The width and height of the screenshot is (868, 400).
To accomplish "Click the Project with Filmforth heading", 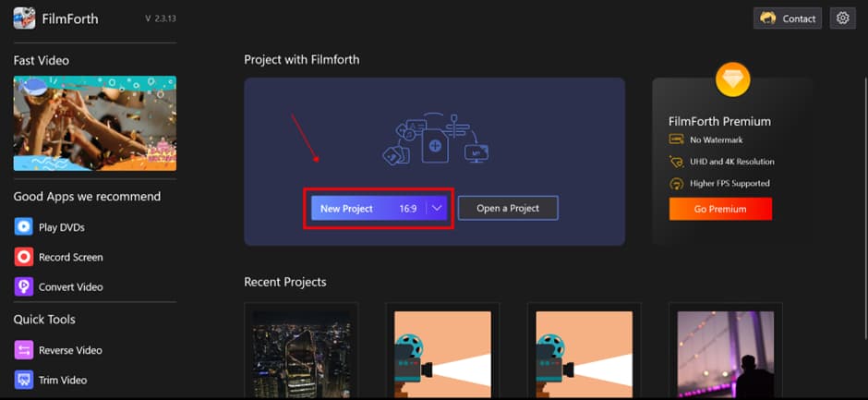I will (302, 59).
